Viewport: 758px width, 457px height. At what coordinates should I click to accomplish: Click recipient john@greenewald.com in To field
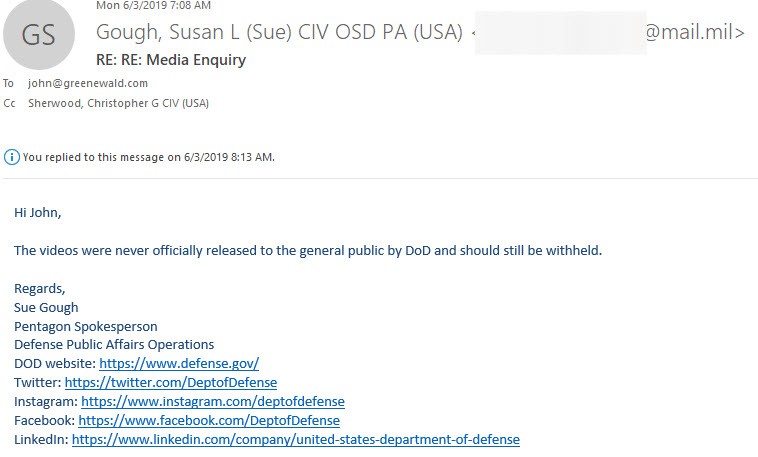(x=88, y=83)
